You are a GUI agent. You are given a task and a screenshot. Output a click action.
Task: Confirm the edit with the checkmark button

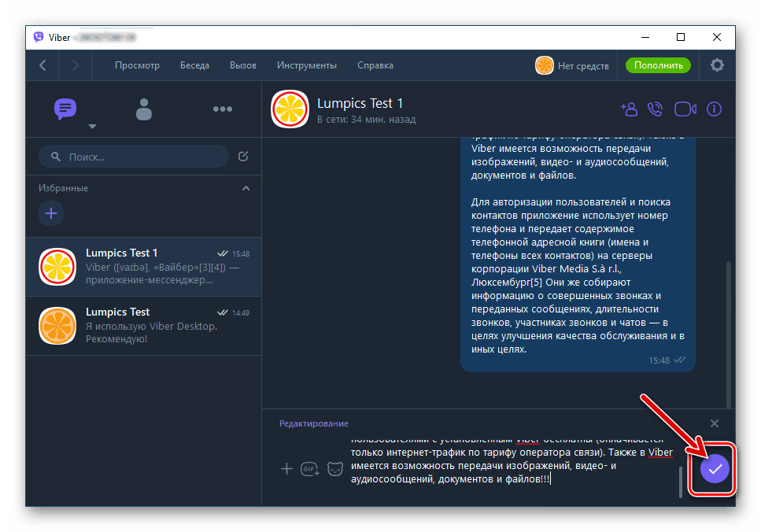pyautogui.click(x=715, y=469)
